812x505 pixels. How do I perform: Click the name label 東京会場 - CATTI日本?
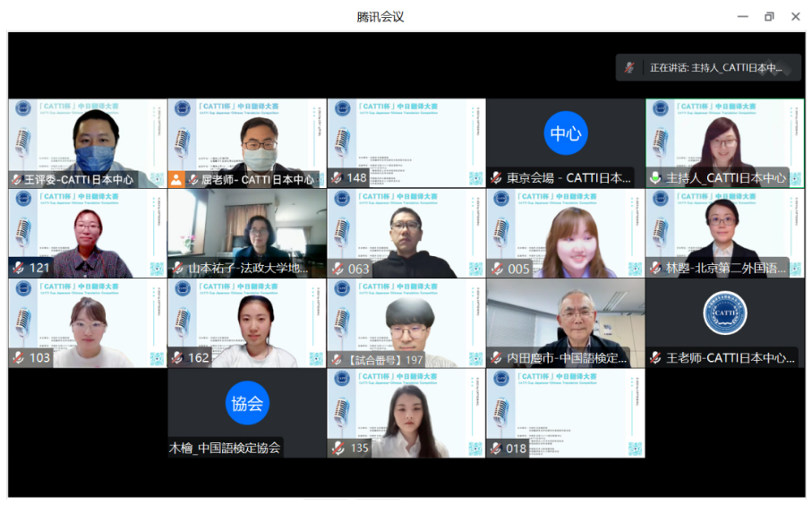click(568, 177)
